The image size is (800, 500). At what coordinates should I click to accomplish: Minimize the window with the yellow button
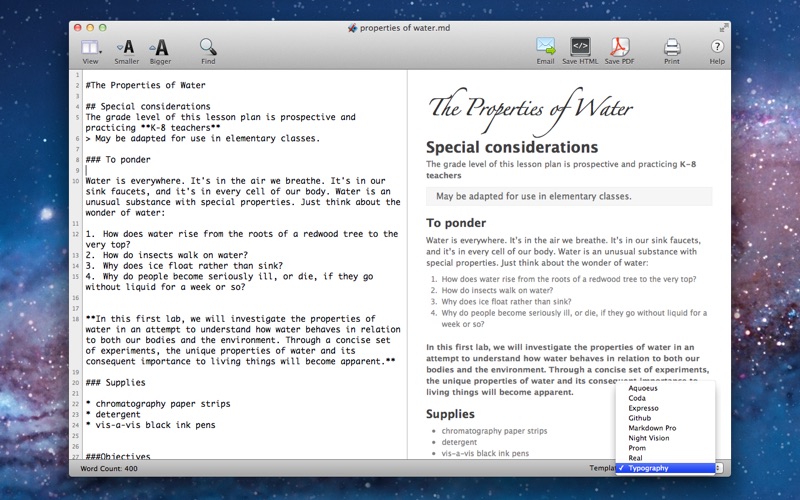point(90,28)
